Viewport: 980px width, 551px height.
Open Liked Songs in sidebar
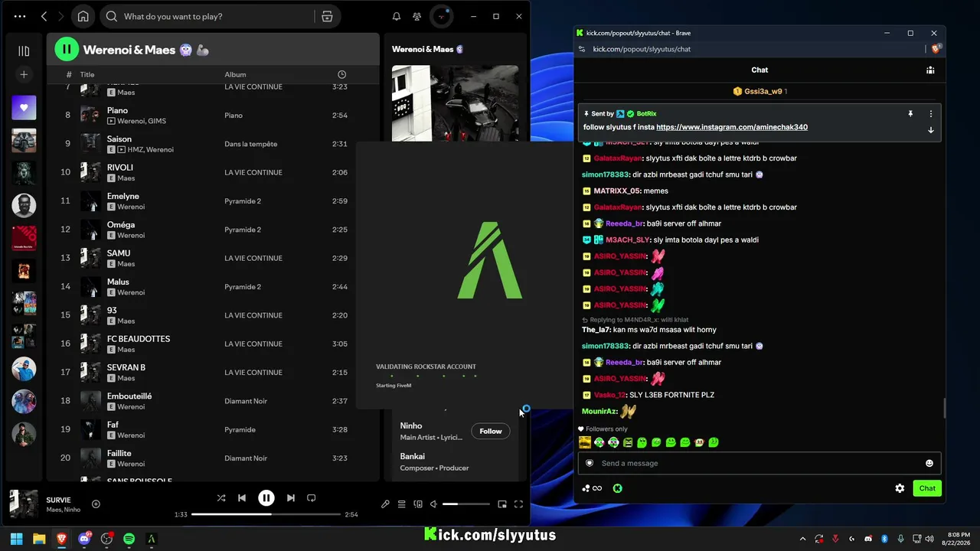click(x=24, y=108)
